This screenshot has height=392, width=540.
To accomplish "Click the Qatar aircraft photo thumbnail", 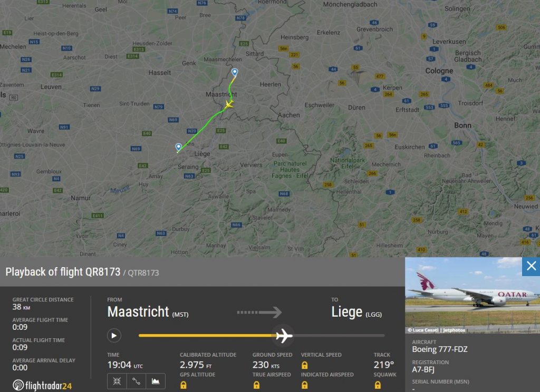I will click(x=472, y=295).
